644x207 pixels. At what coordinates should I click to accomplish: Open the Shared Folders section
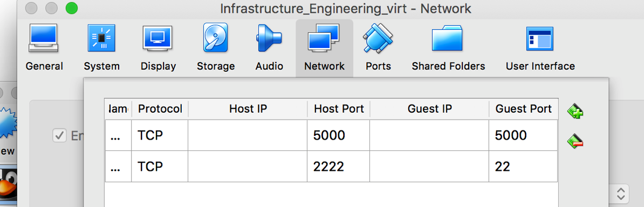tap(448, 48)
